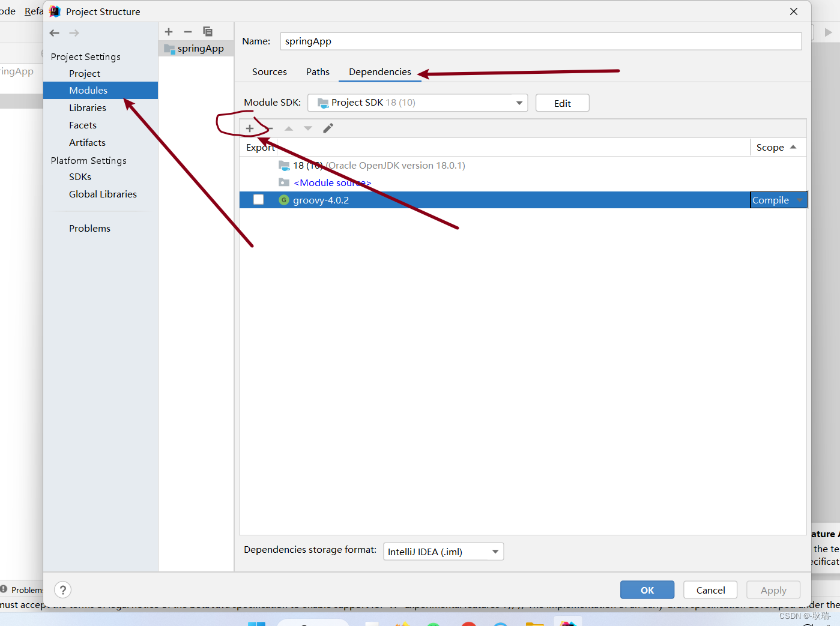Copy the selected module icon

[x=208, y=32]
